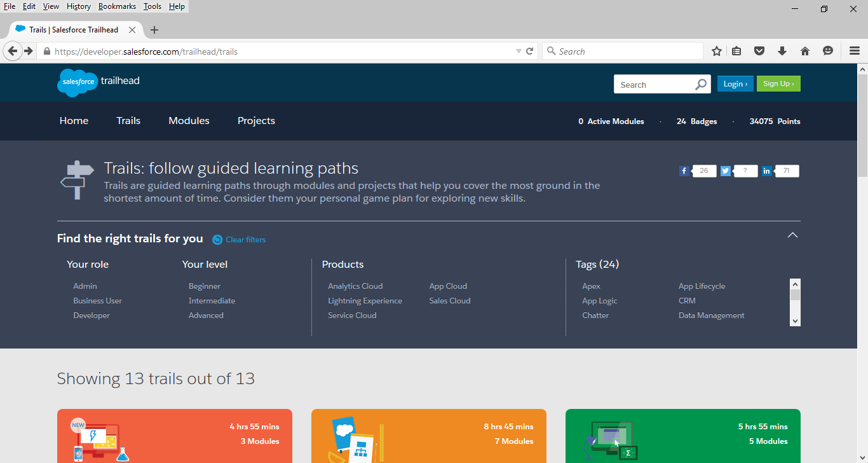The image size is (868, 463).
Task: Select the CRM tag
Action: [x=687, y=301]
